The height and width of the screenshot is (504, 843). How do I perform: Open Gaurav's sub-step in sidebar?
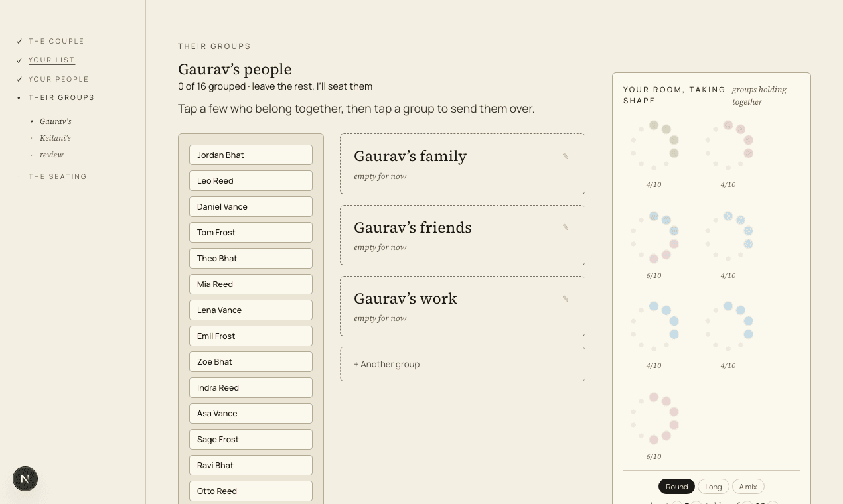56,121
